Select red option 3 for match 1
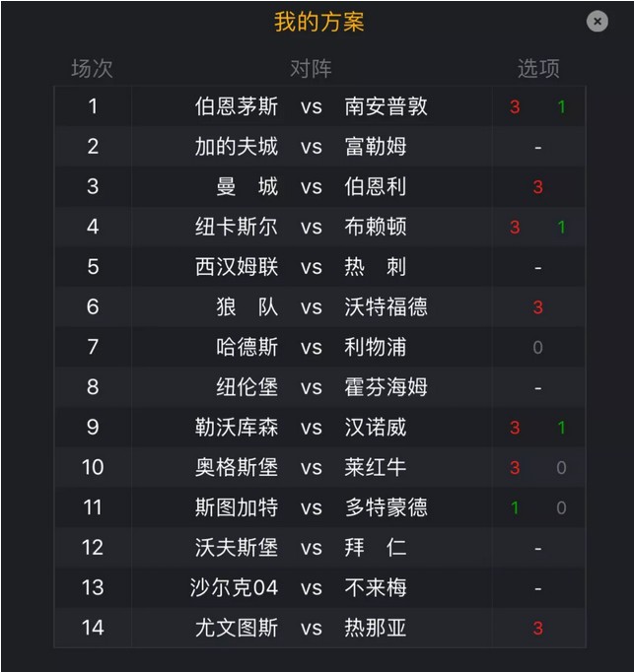 pyautogui.click(x=515, y=106)
